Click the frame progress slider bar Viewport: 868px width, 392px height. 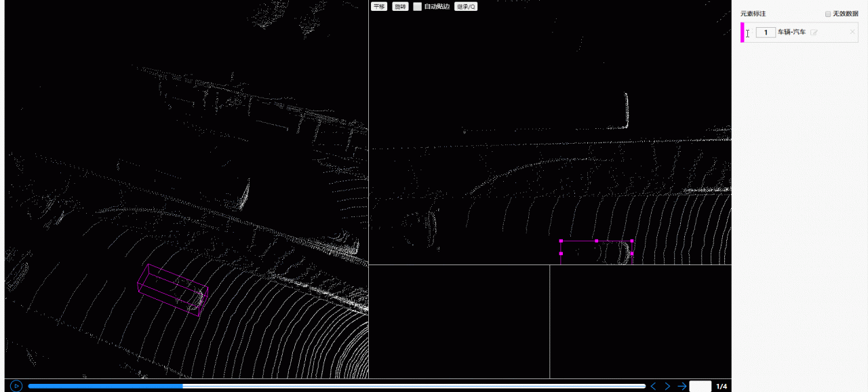[337, 386]
